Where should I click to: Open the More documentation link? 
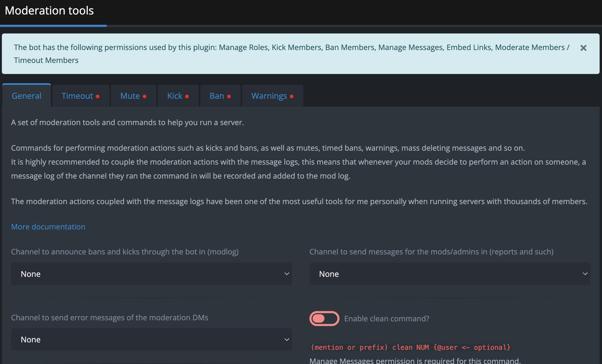[x=48, y=227]
